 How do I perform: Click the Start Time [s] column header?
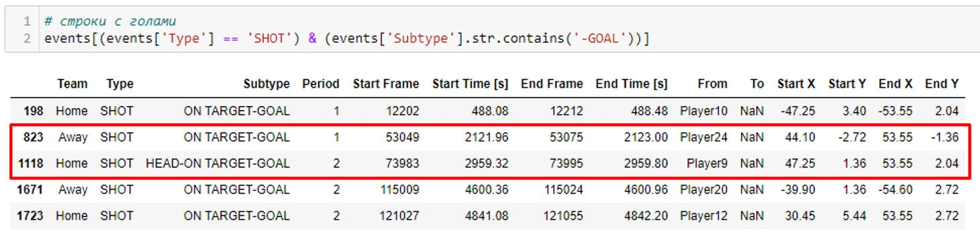[x=470, y=84]
